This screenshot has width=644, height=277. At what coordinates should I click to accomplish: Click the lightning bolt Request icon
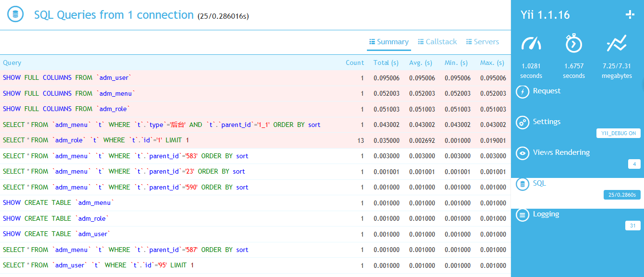click(522, 92)
